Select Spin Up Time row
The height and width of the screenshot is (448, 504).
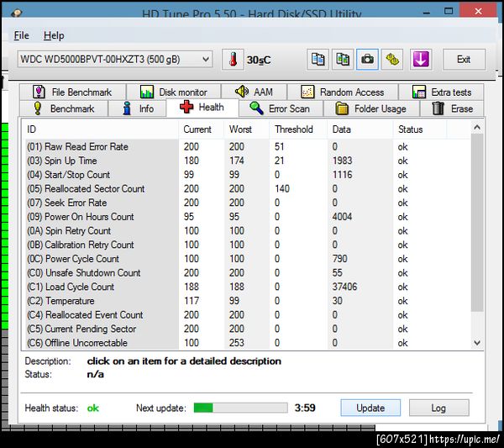[x=248, y=161]
